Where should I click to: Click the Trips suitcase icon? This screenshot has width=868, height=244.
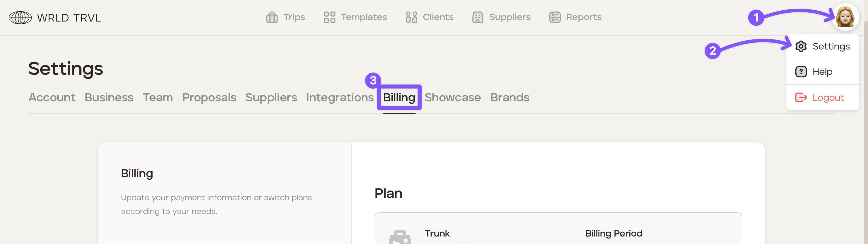tap(272, 17)
